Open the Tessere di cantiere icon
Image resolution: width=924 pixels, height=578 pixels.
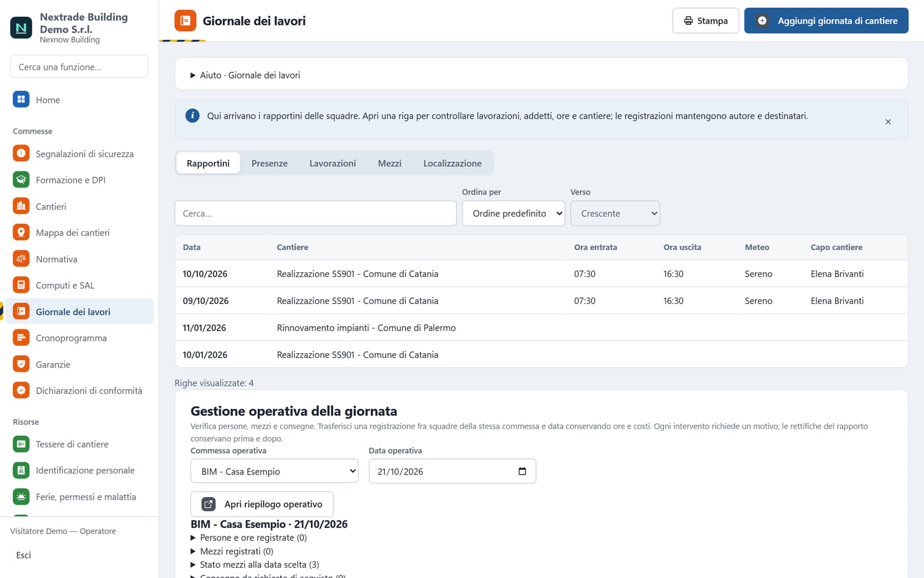(21, 444)
